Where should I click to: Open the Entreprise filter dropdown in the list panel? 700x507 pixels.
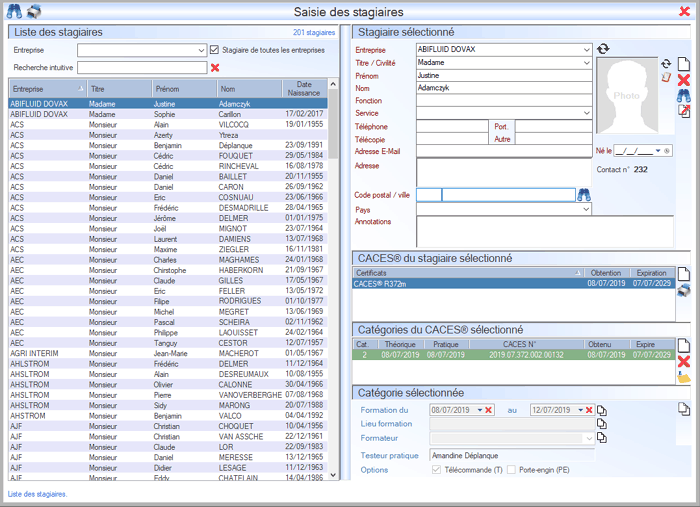pos(201,50)
